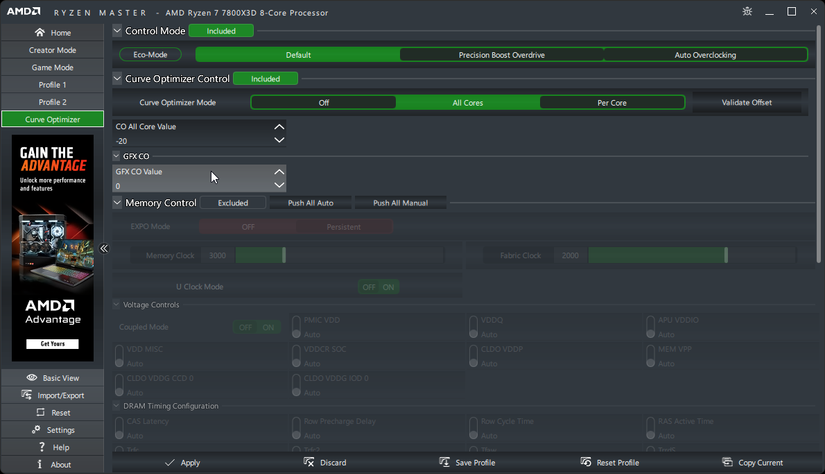Select Precision Boost Overdrive mode
The height and width of the screenshot is (474, 825).
pos(501,55)
